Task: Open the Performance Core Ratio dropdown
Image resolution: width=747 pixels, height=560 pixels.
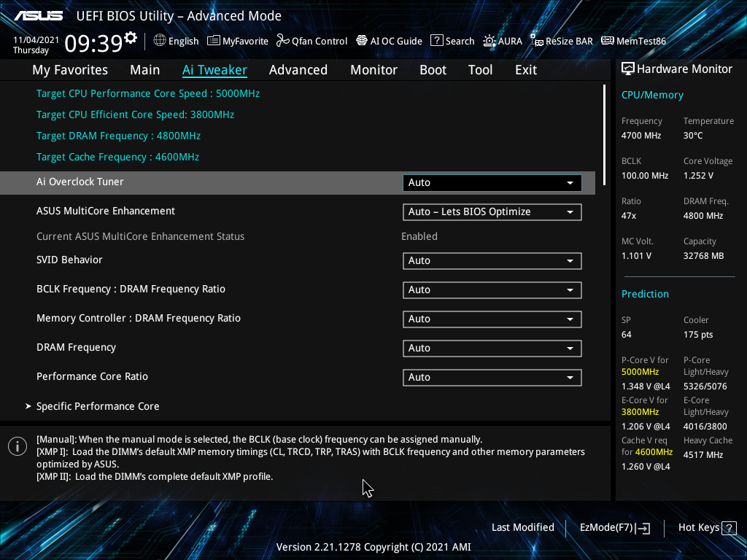Action: point(492,377)
